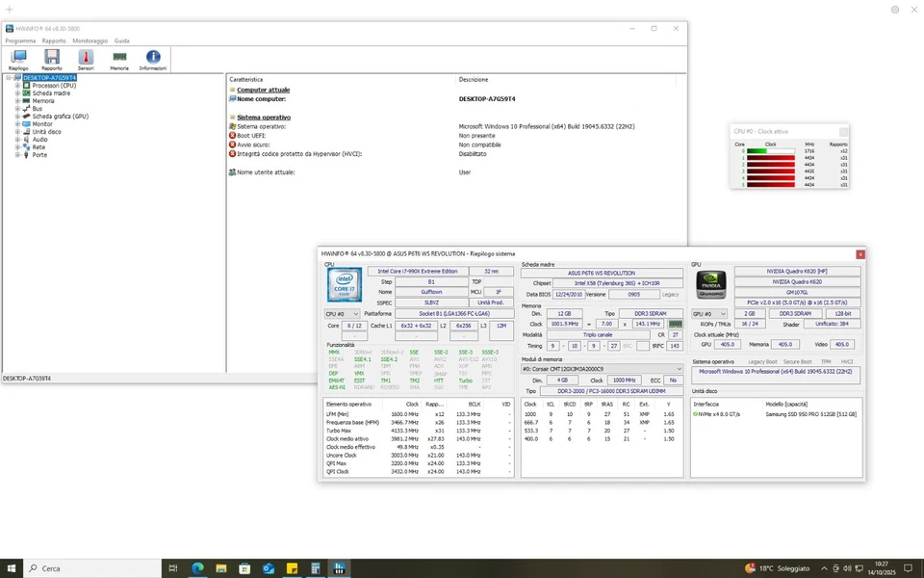Open Microsoft Edge from the taskbar

coord(196,568)
